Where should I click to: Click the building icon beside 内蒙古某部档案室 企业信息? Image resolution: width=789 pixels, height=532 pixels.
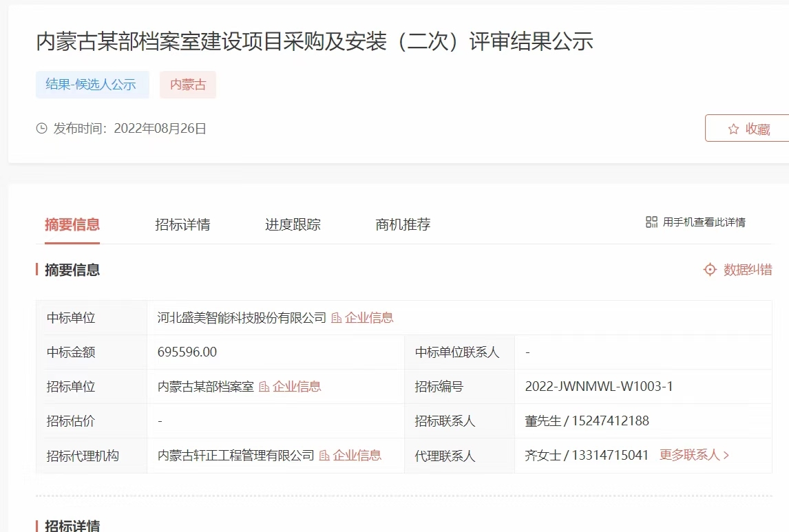264,387
